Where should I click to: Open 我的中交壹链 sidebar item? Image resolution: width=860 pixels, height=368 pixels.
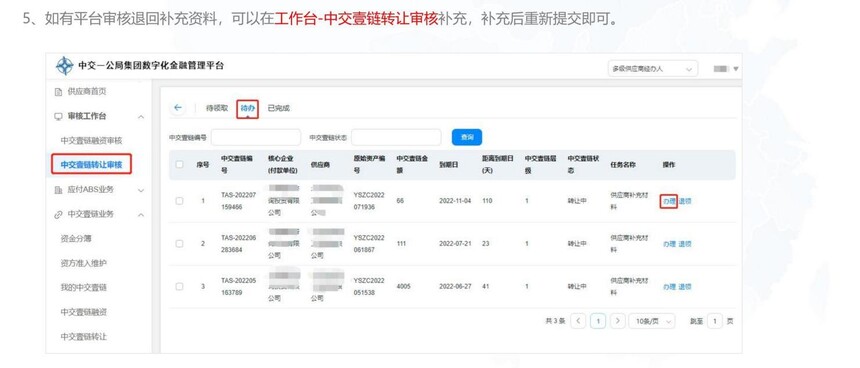point(83,287)
